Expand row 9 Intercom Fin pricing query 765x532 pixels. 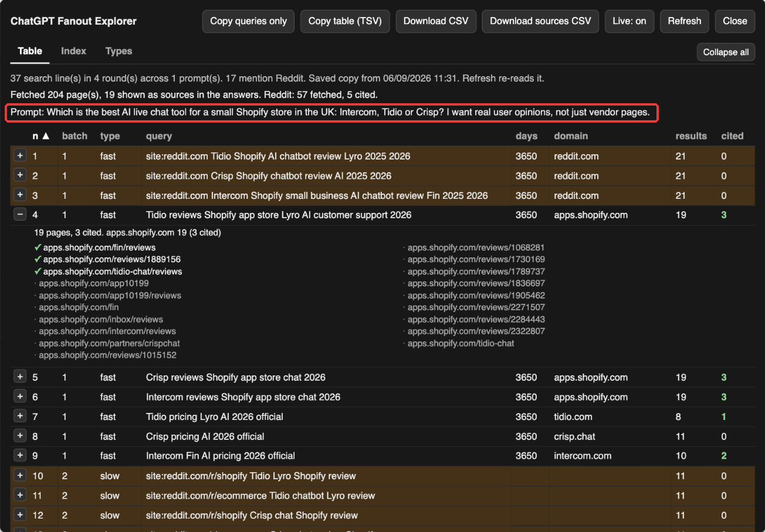(x=20, y=455)
